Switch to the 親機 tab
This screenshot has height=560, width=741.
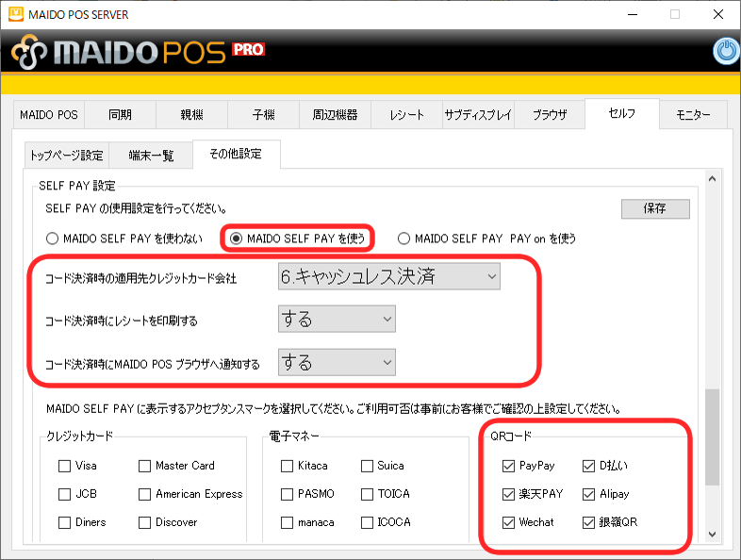point(192,115)
